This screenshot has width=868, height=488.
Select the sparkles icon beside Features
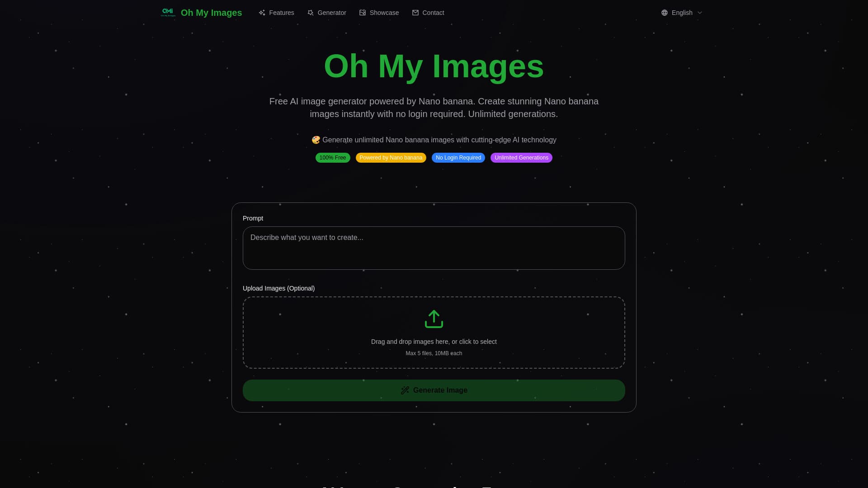[x=263, y=13]
